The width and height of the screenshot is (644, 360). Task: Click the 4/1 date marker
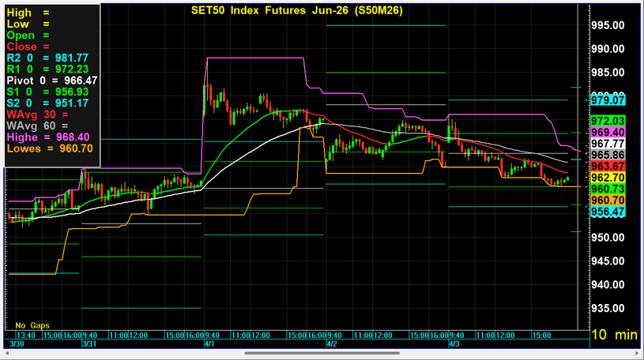(x=209, y=345)
